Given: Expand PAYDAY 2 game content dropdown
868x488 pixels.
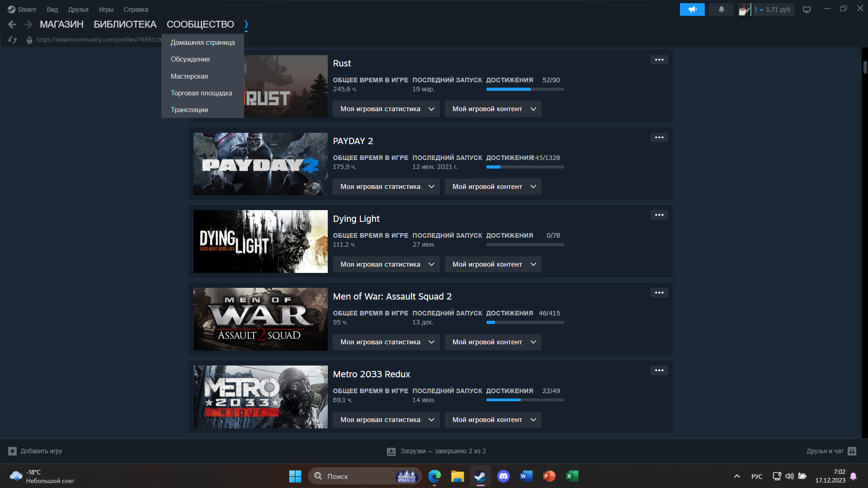Looking at the screenshot, I should [493, 187].
